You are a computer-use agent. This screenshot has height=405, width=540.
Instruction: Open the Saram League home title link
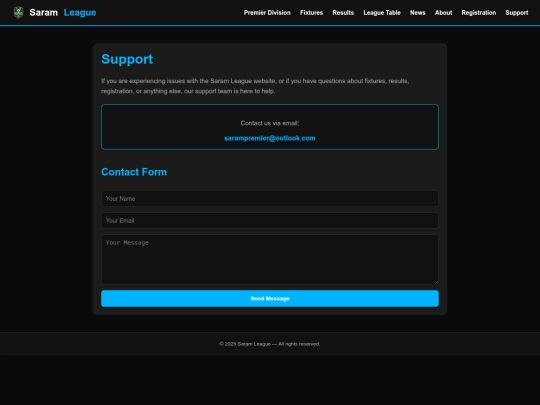click(x=63, y=12)
